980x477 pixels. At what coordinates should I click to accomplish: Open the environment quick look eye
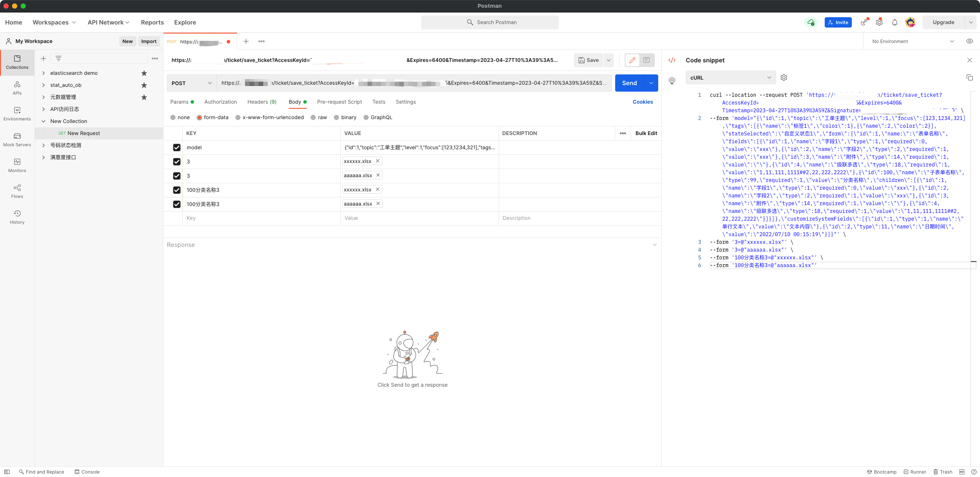pyautogui.click(x=970, y=41)
